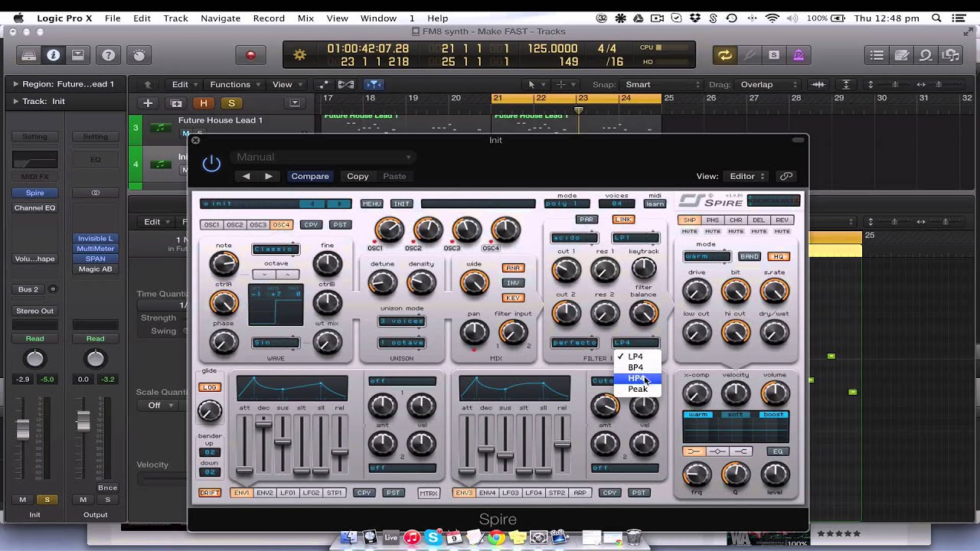Toggle Cycle mode button
The image size is (980, 551).
pyautogui.click(x=724, y=55)
